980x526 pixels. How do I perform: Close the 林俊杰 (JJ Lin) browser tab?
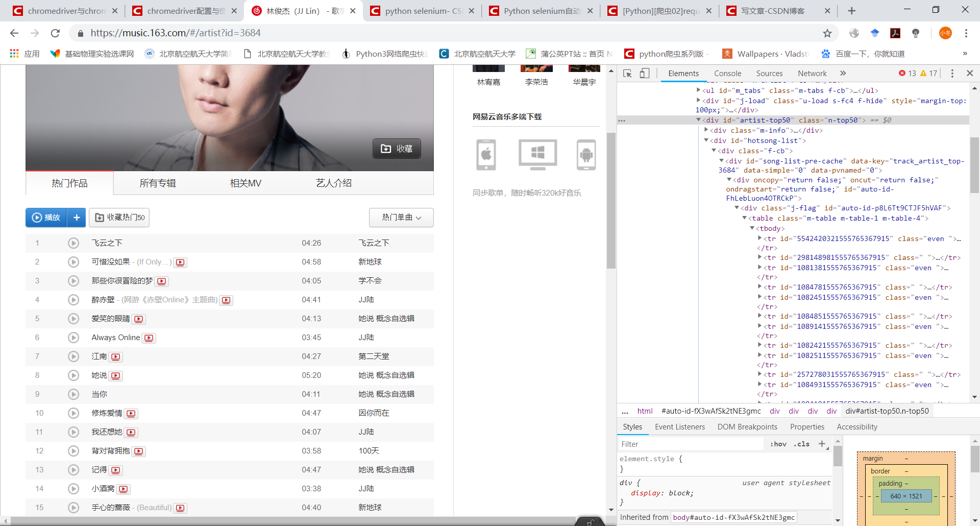(353, 11)
